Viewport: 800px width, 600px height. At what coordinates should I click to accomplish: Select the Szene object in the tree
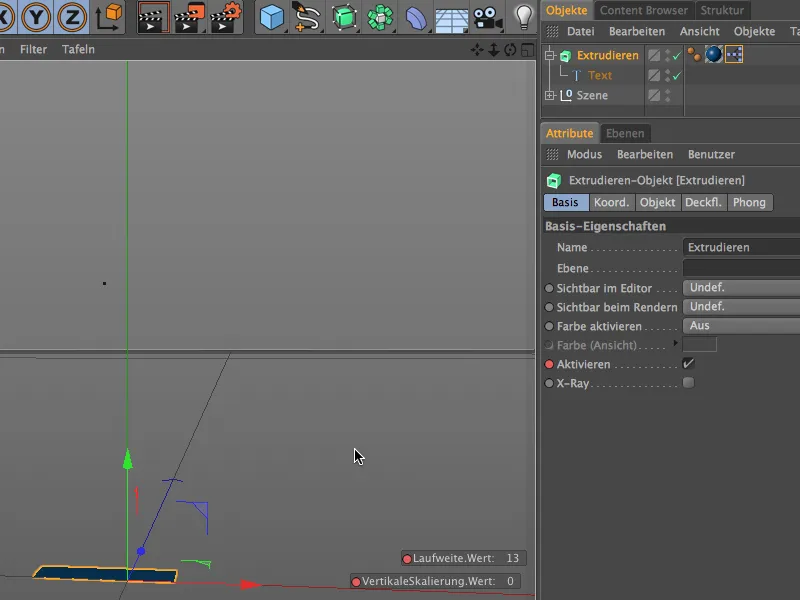point(592,95)
